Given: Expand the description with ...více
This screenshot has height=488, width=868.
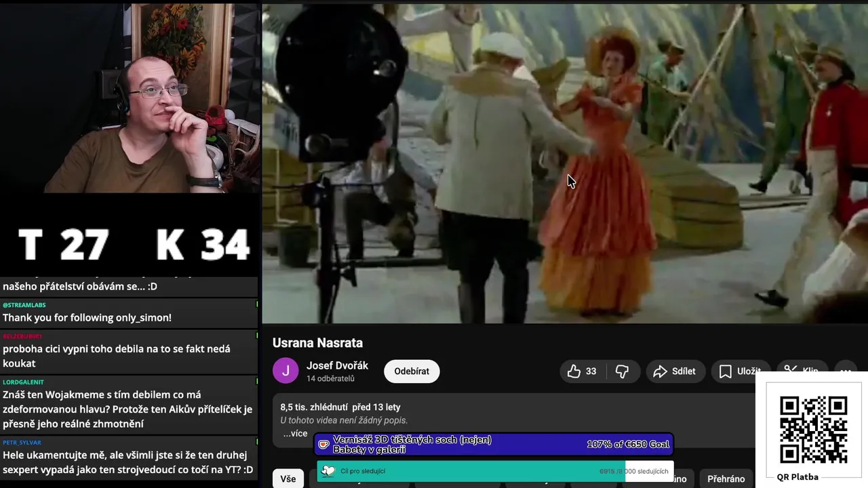Looking at the screenshot, I should [x=295, y=434].
